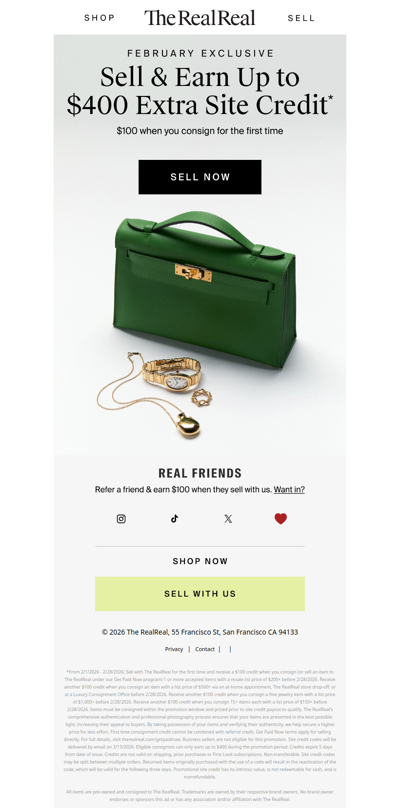400x808 pixels.
Task: Open the Privacy footer link
Action: [x=174, y=649]
